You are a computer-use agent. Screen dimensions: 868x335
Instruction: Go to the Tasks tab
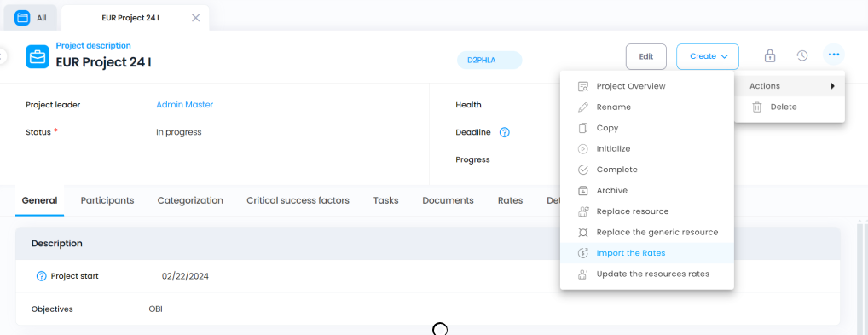386,200
